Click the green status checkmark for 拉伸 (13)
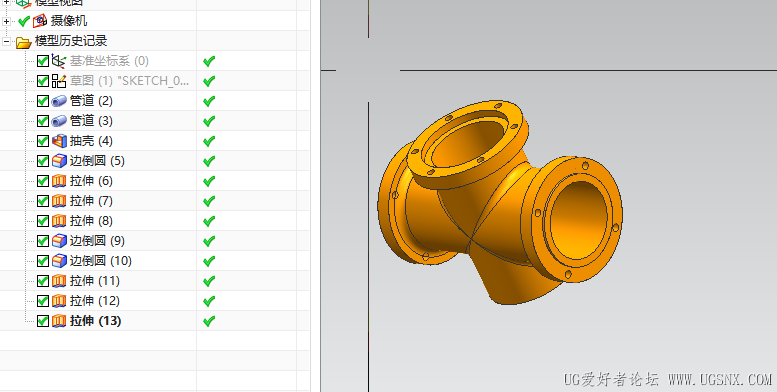 coord(209,321)
